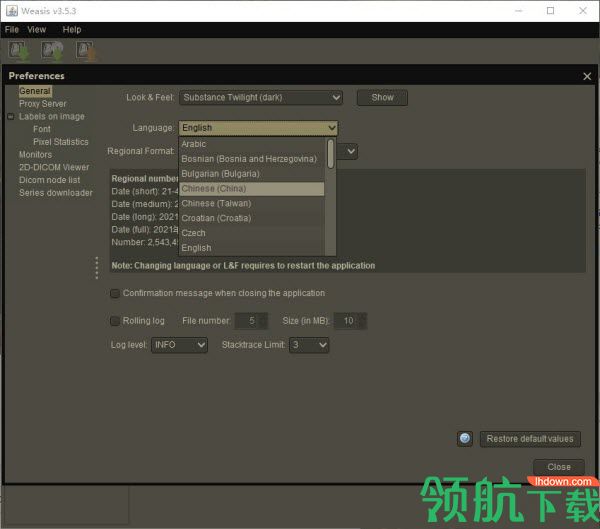The height and width of the screenshot is (529, 600).
Task: Click the Show button
Action: pyautogui.click(x=382, y=97)
